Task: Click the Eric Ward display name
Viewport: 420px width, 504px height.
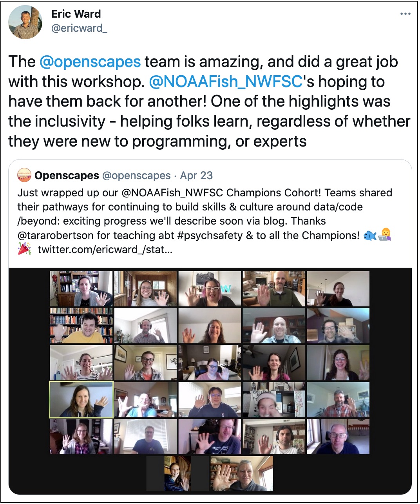Action: 76,14
